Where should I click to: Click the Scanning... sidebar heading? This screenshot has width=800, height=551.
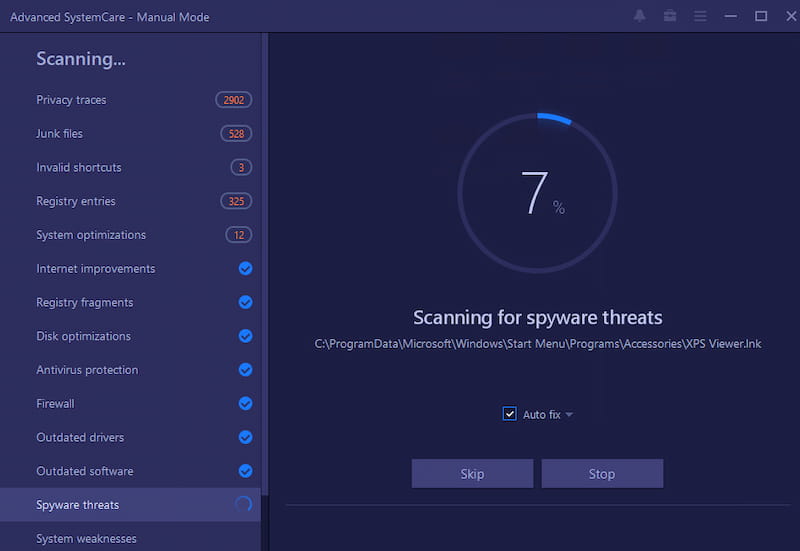pyautogui.click(x=81, y=59)
